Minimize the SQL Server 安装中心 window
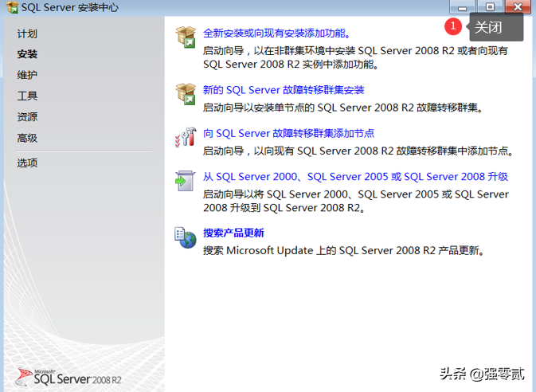Screen dimensions: 536x392 462,6
